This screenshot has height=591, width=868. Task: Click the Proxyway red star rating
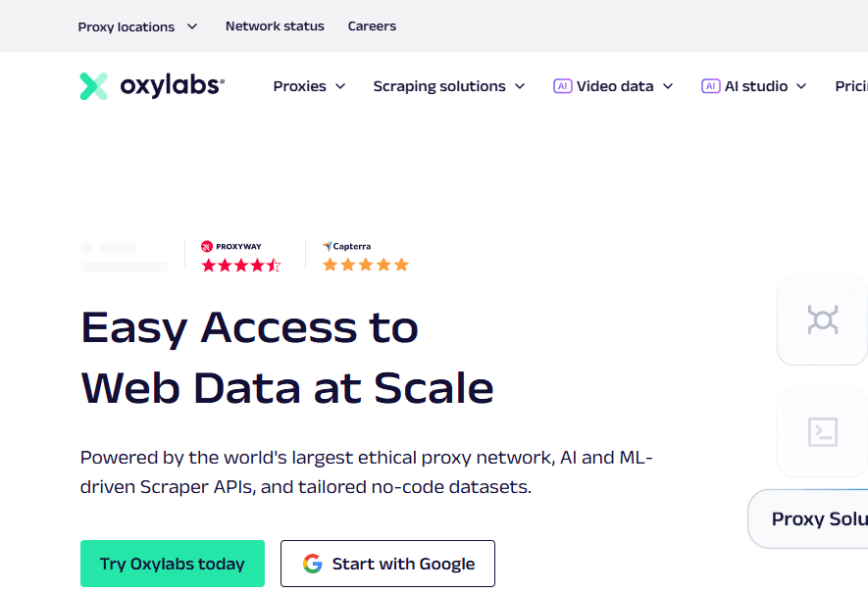[x=241, y=266]
